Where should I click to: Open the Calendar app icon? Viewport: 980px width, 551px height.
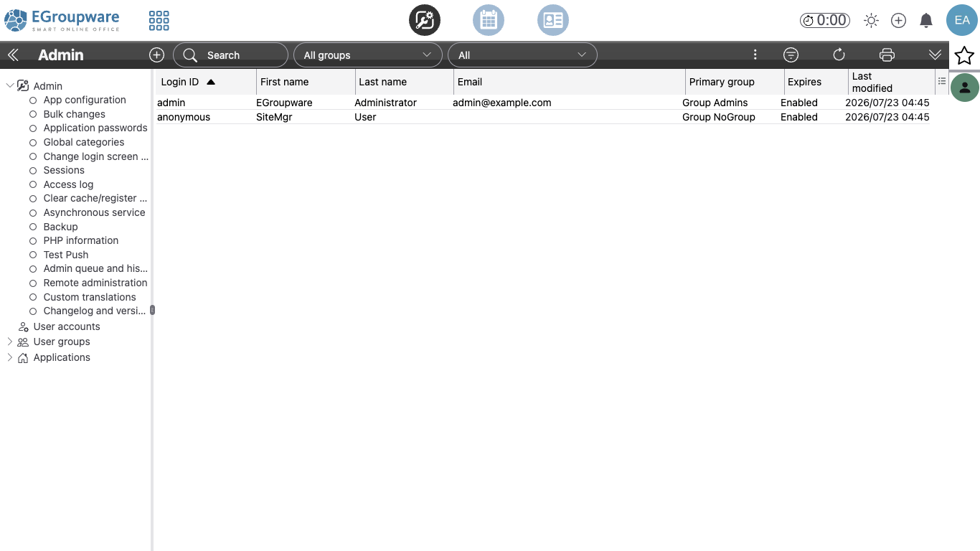(x=489, y=20)
